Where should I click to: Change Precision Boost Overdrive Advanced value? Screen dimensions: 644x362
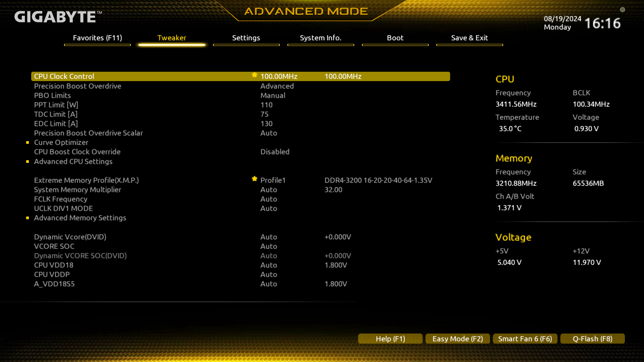pyautogui.click(x=277, y=86)
